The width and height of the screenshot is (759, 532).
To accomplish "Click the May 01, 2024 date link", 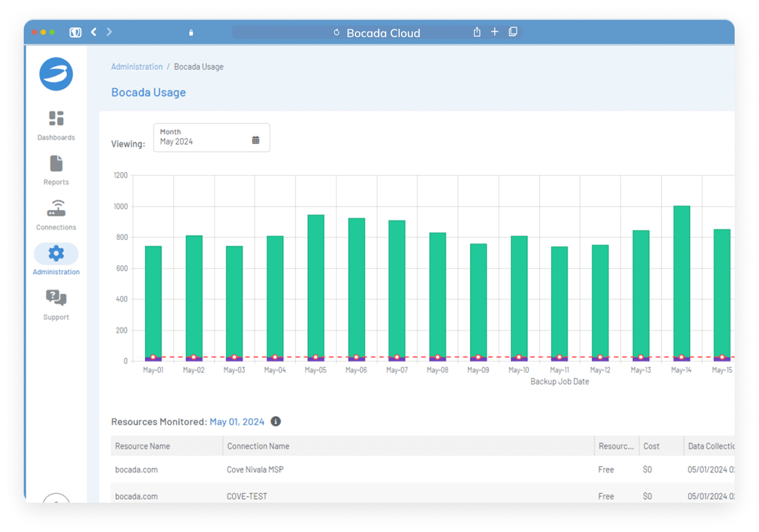I will [237, 421].
